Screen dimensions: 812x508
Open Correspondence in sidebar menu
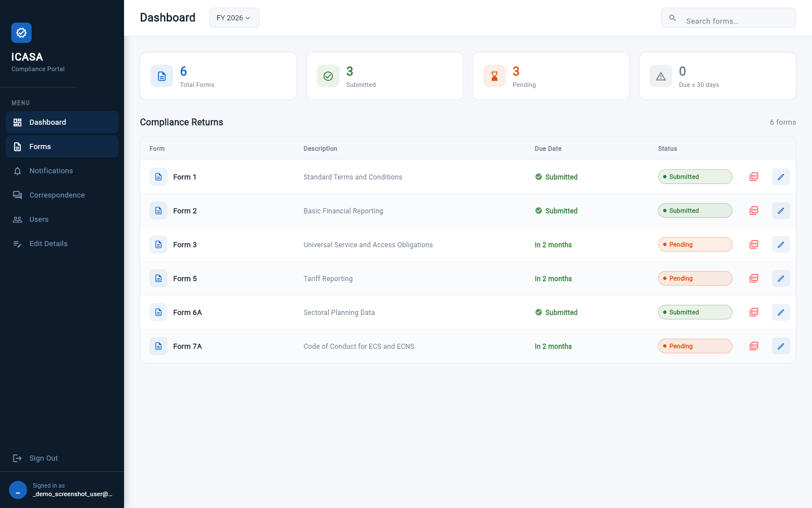click(x=62, y=195)
